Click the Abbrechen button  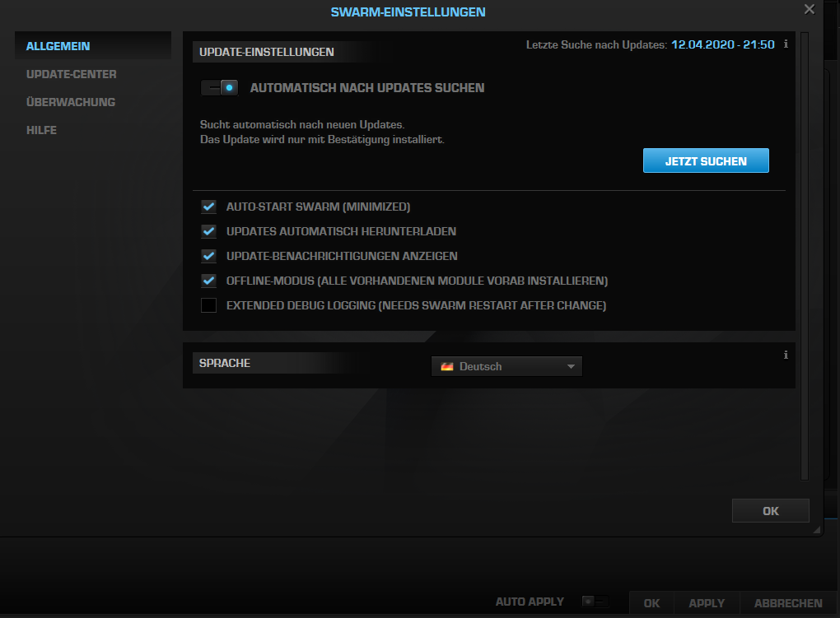(x=788, y=603)
